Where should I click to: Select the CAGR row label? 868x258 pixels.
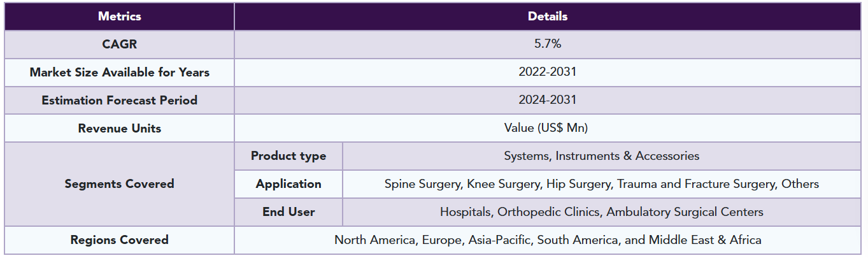click(x=119, y=45)
